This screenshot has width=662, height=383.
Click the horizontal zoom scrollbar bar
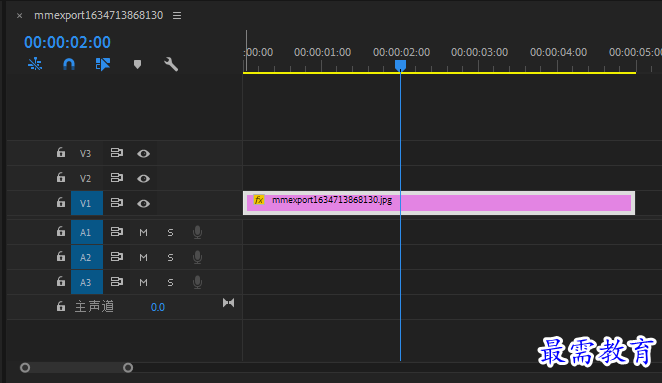click(76, 368)
